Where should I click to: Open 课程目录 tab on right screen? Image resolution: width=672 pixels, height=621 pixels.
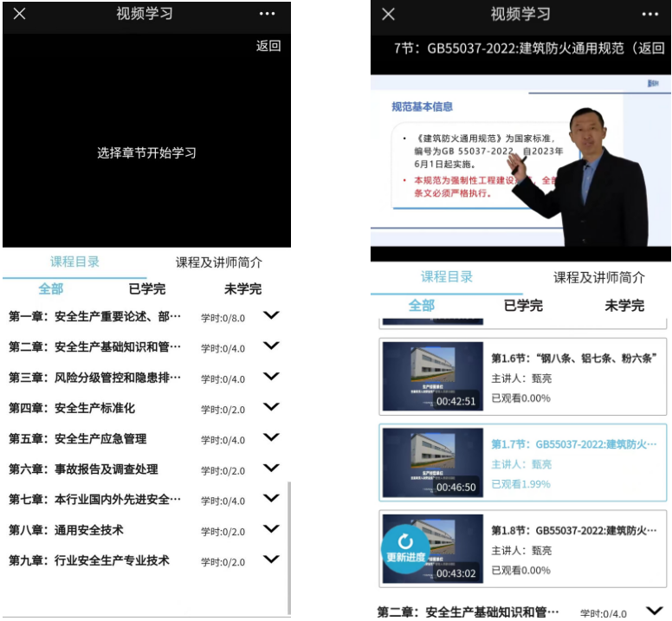click(x=447, y=277)
